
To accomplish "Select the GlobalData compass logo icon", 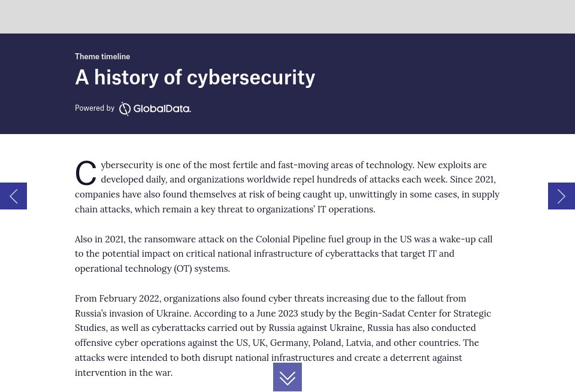I will (x=125, y=108).
